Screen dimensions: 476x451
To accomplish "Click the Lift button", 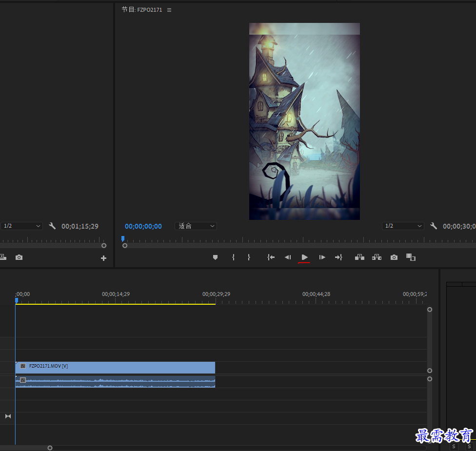I will 359,257.
